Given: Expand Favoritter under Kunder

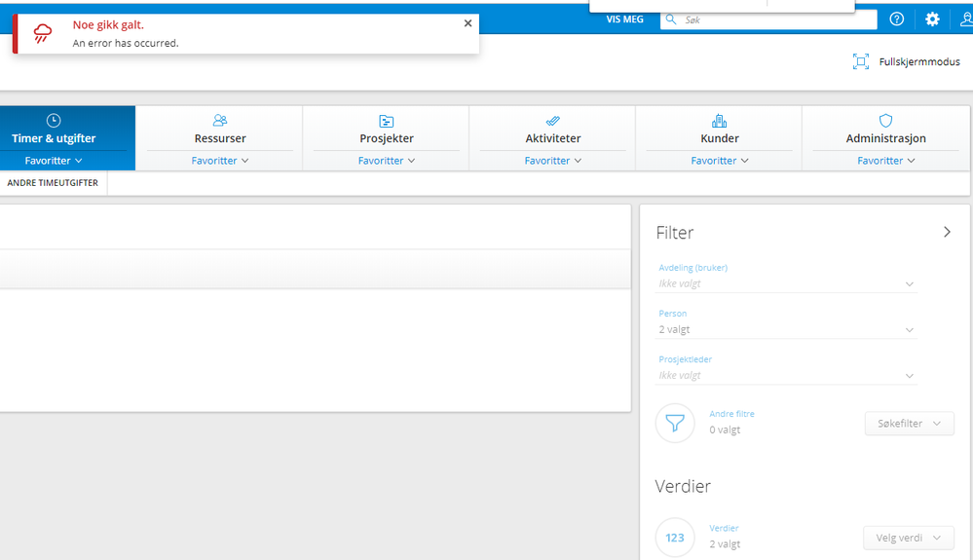Looking at the screenshot, I should click(x=719, y=161).
